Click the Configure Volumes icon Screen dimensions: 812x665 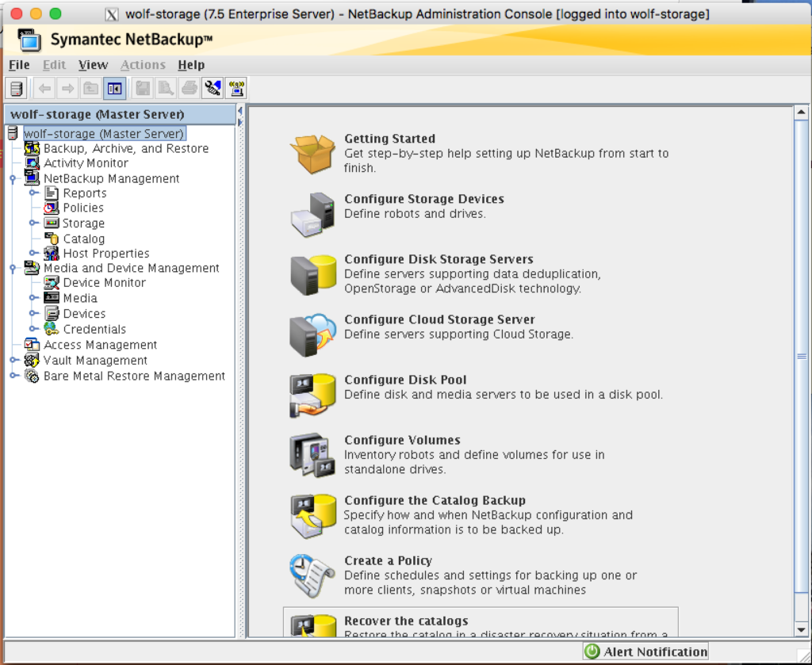(312, 454)
